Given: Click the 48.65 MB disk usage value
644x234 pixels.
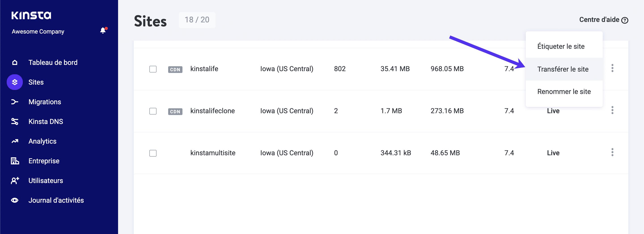Looking at the screenshot, I should [445, 153].
